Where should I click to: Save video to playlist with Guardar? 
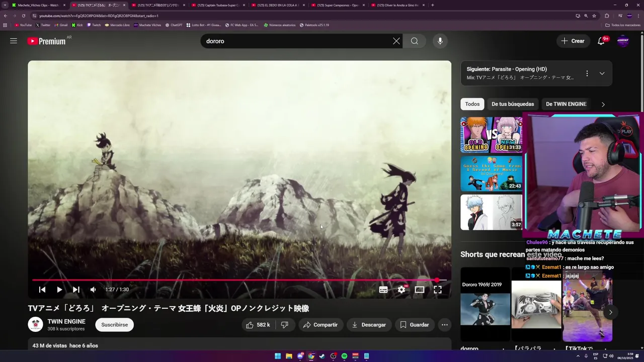tap(415, 325)
